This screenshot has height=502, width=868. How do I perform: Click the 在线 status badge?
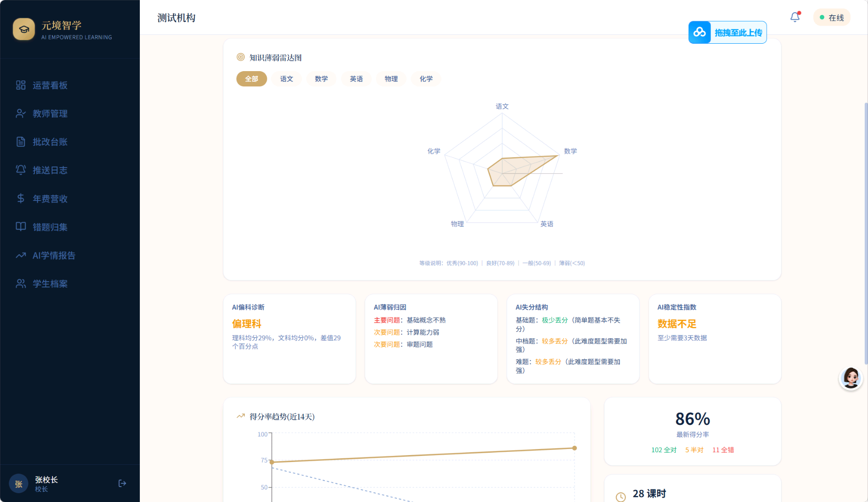coord(832,17)
